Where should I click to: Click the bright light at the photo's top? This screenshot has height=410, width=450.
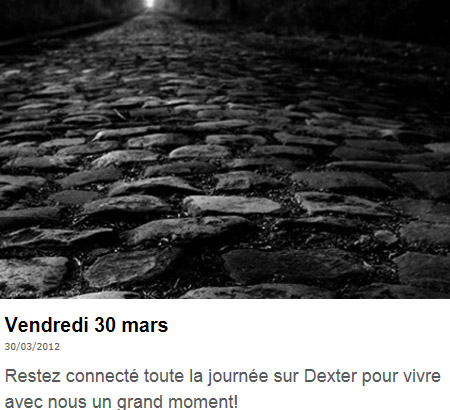point(150,4)
